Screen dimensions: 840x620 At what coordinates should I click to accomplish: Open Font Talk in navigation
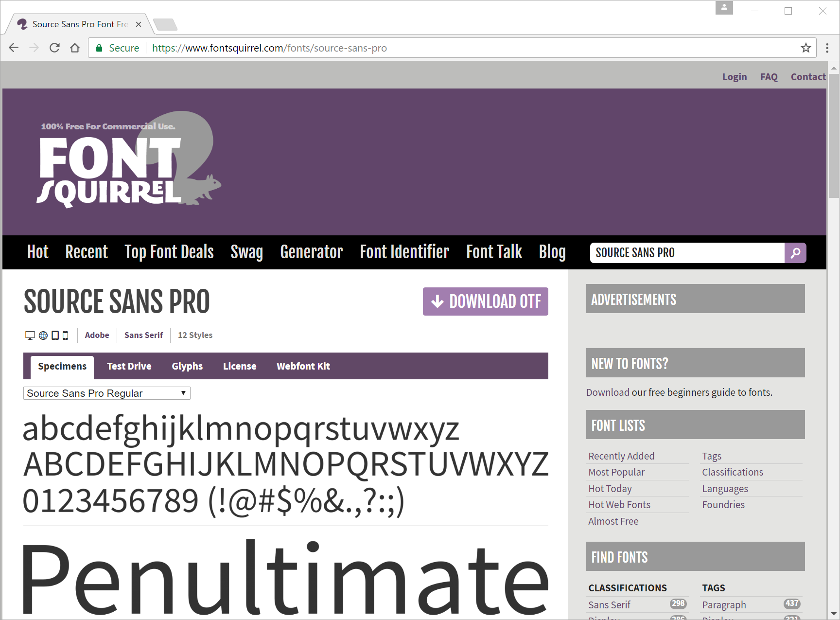point(494,252)
